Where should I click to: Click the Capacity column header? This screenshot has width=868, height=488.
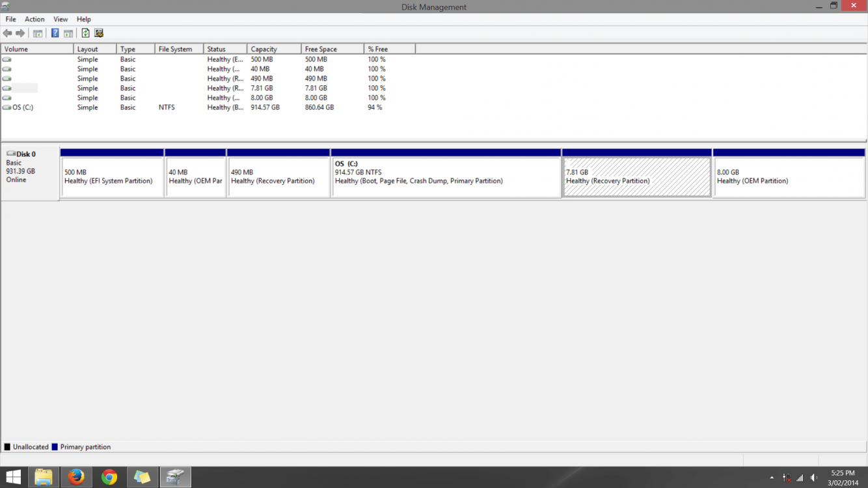click(x=263, y=48)
